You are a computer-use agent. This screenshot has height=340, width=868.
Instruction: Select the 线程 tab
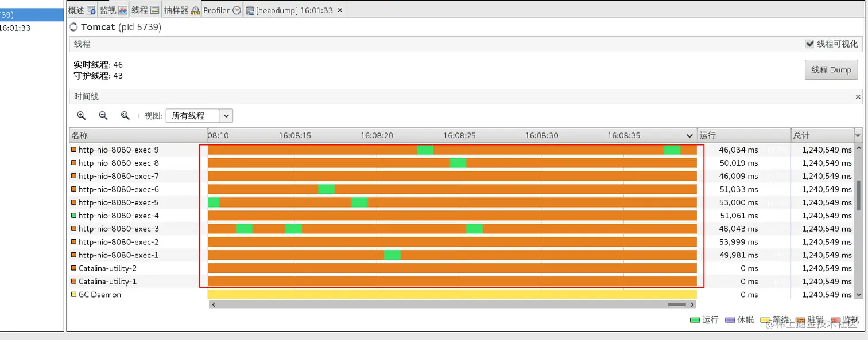145,10
